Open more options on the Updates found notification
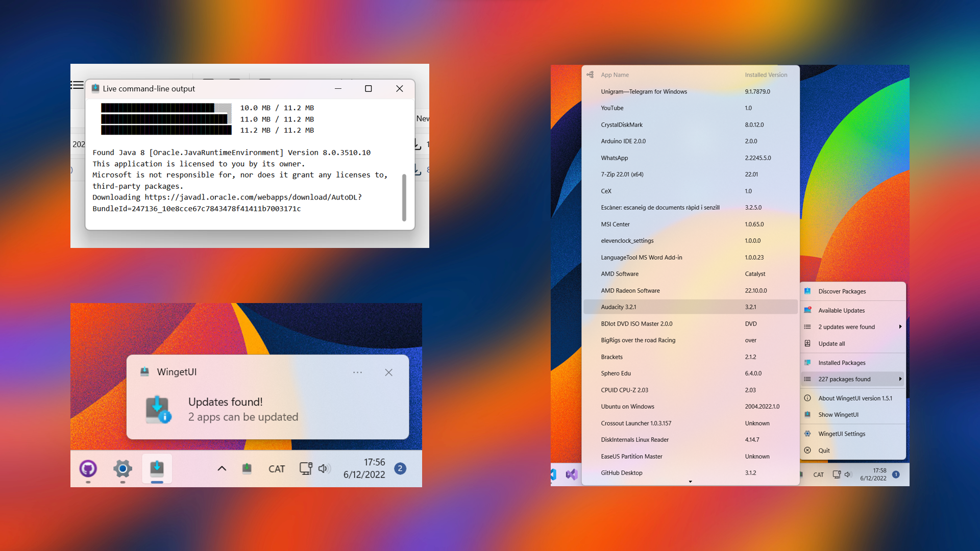980x551 pixels. pos(358,372)
